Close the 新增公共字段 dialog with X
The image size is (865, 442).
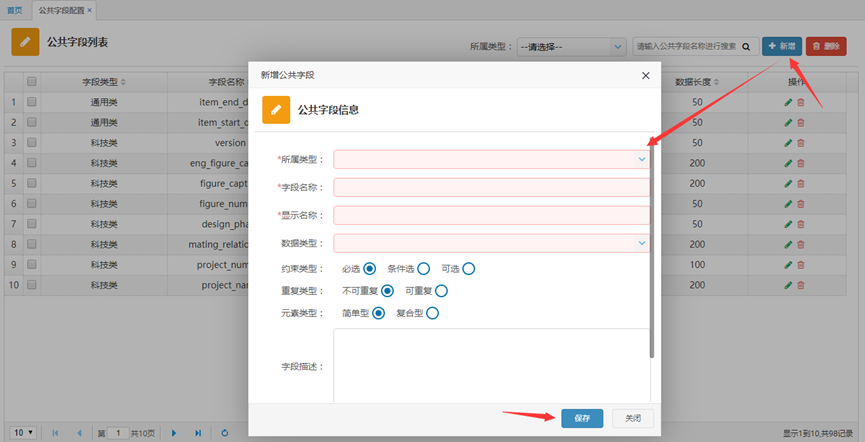pyautogui.click(x=645, y=76)
